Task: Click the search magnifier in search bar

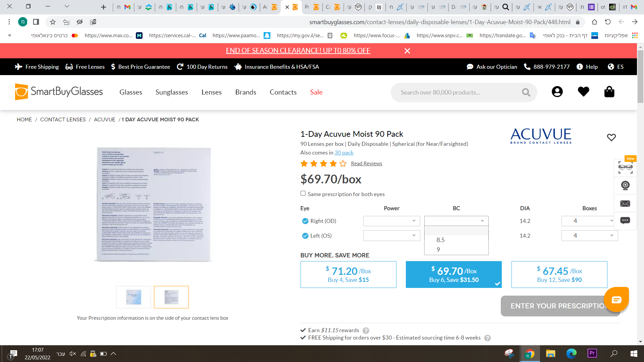Action: (x=526, y=93)
